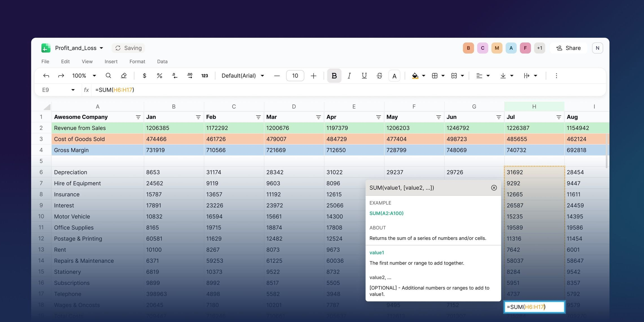
Task: Click the redo arrow icon
Action: point(61,76)
